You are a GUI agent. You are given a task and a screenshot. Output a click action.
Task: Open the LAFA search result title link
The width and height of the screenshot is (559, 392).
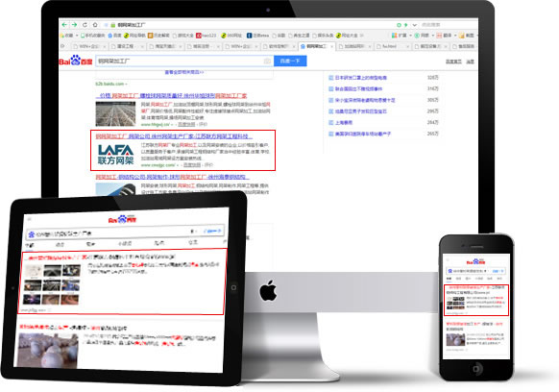point(174,136)
